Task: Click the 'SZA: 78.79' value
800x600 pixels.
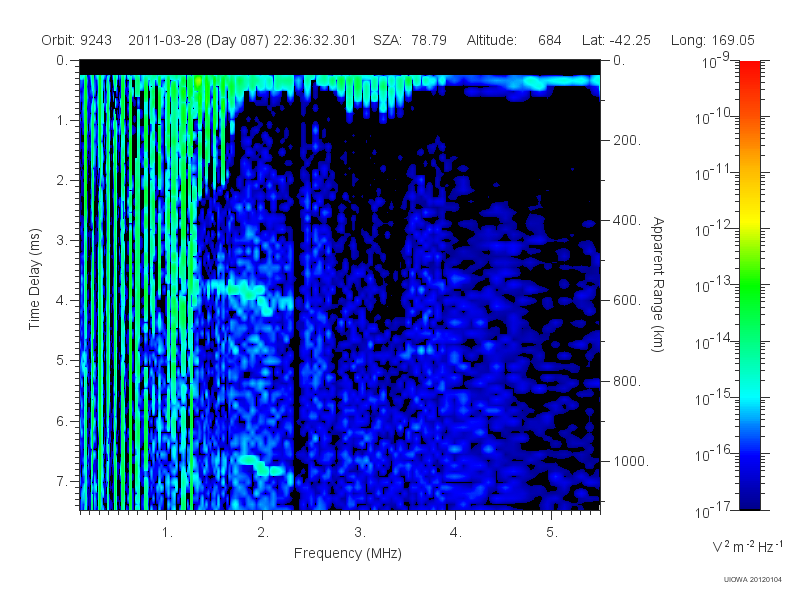Action: click(410, 40)
